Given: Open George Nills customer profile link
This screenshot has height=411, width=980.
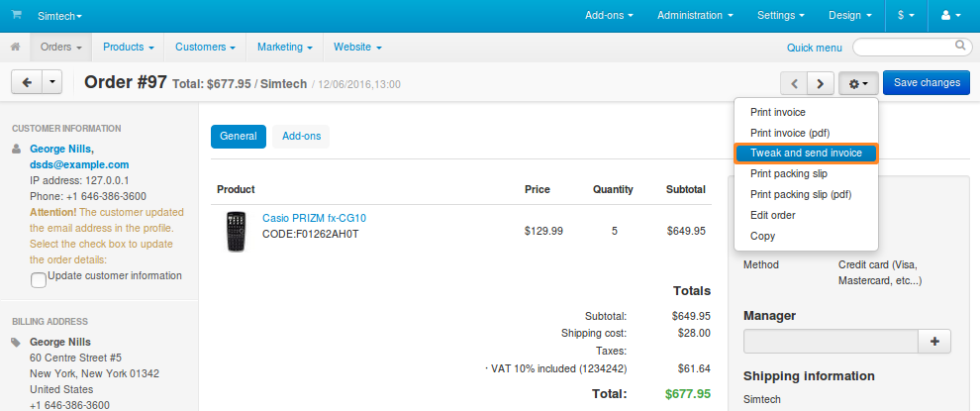Looking at the screenshot, I should [x=62, y=149].
